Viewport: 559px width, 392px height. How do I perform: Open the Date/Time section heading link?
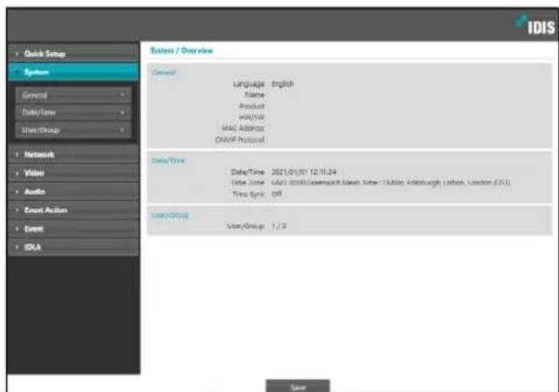(x=169, y=161)
